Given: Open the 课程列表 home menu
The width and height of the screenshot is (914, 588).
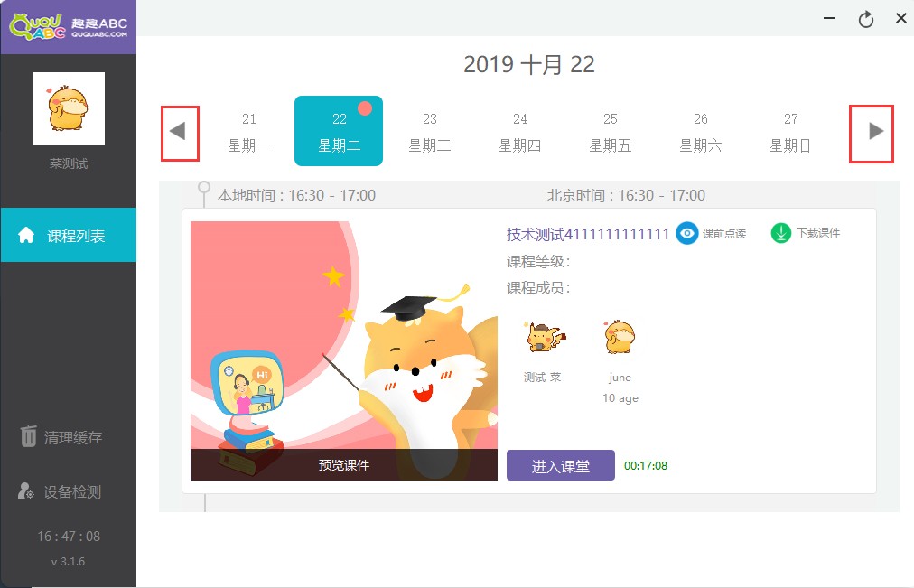Looking at the screenshot, I should [68, 236].
